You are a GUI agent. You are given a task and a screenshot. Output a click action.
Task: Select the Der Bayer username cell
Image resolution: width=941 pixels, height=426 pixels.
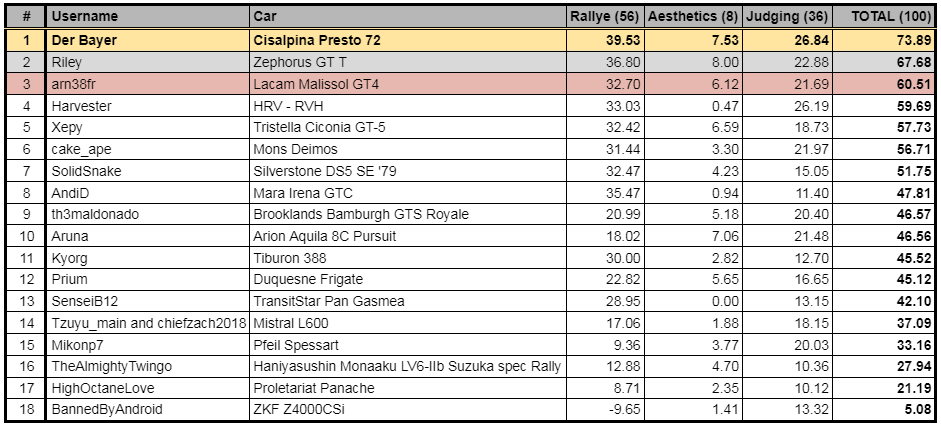coord(86,41)
